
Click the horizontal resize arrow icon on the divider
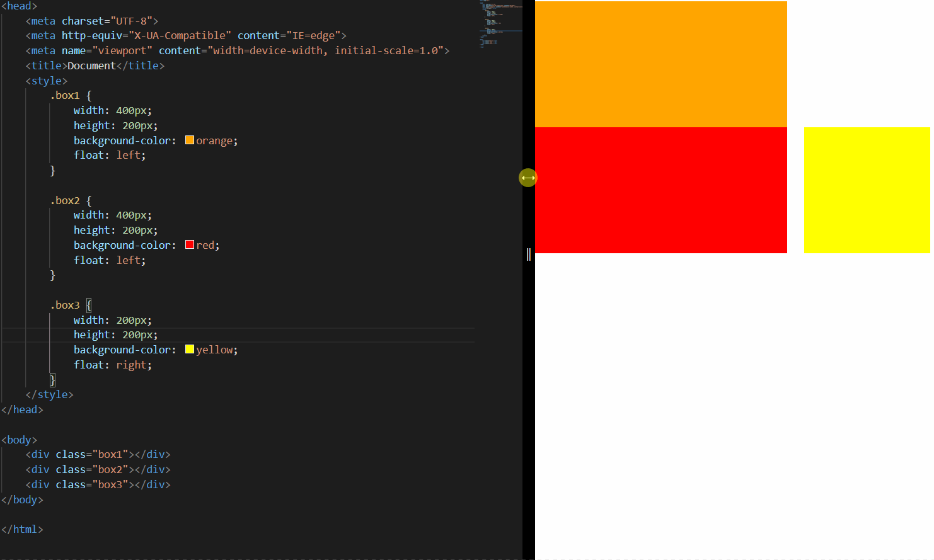coord(528,178)
